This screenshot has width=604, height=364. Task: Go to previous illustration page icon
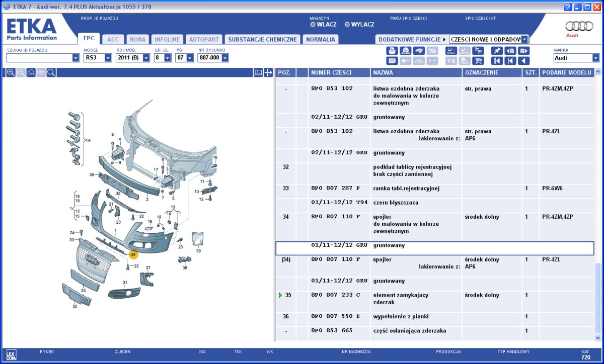510,51
